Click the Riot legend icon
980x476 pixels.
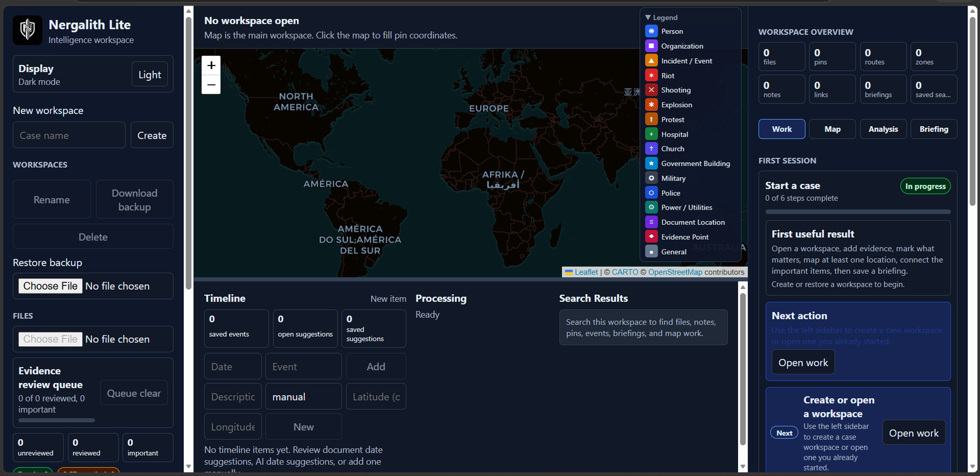652,75
